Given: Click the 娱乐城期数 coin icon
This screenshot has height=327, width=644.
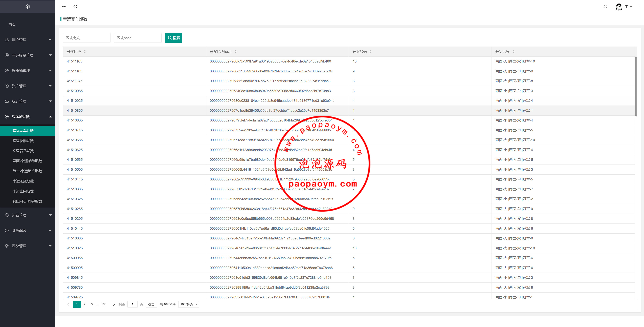Looking at the screenshot, I should [7, 117].
